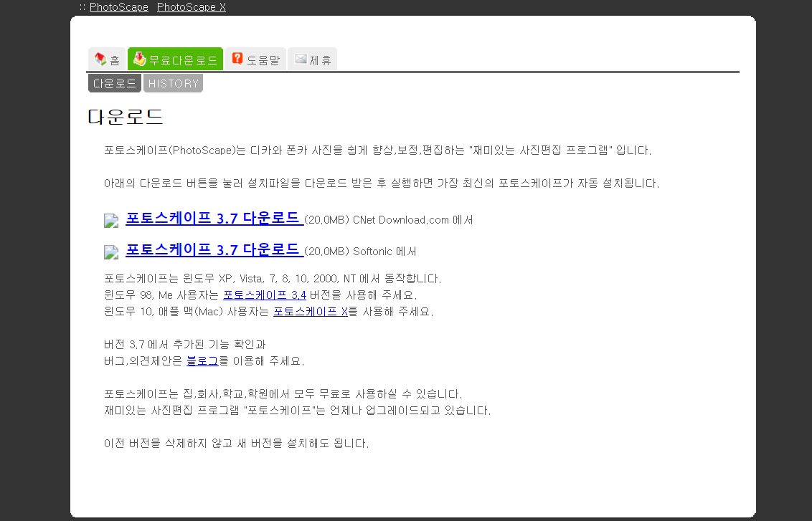Click the line "이전 버전을 삭제하지 않고 새 버전을 설치해도 됩니다."
Image resolution: width=812 pixels, height=521 pixels.
click(x=236, y=444)
